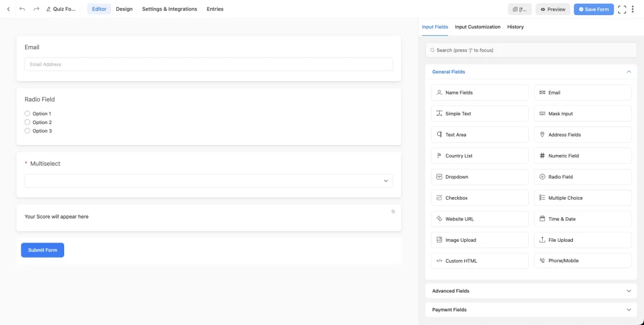Expand the Payment Fields section
The height and width of the screenshot is (325, 644).
coord(531,310)
